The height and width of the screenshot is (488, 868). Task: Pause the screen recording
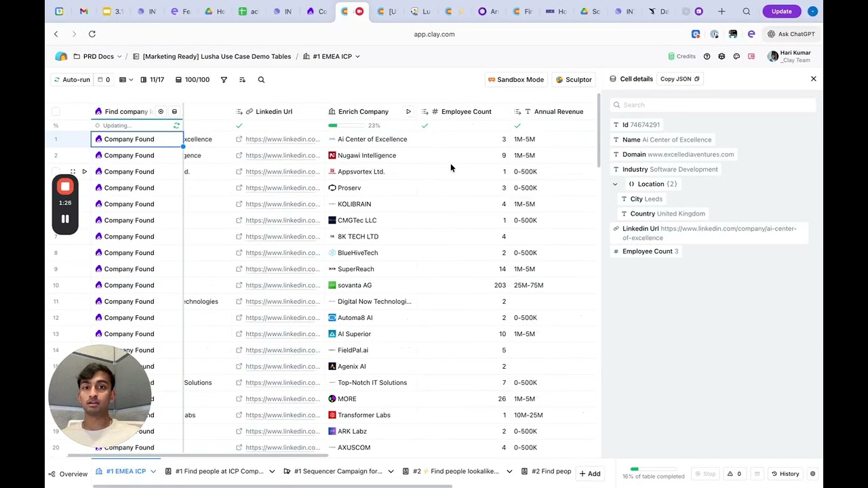tap(65, 219)
